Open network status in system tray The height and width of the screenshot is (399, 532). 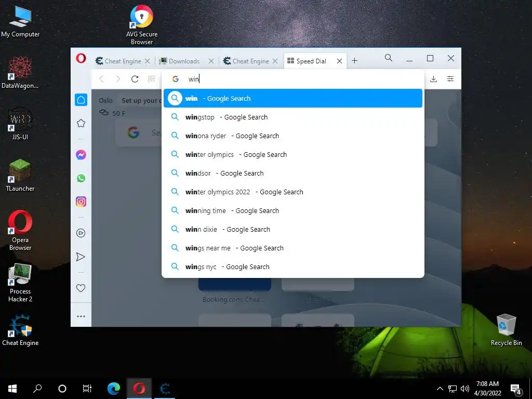pyautogui.click(x=453, y=389)
